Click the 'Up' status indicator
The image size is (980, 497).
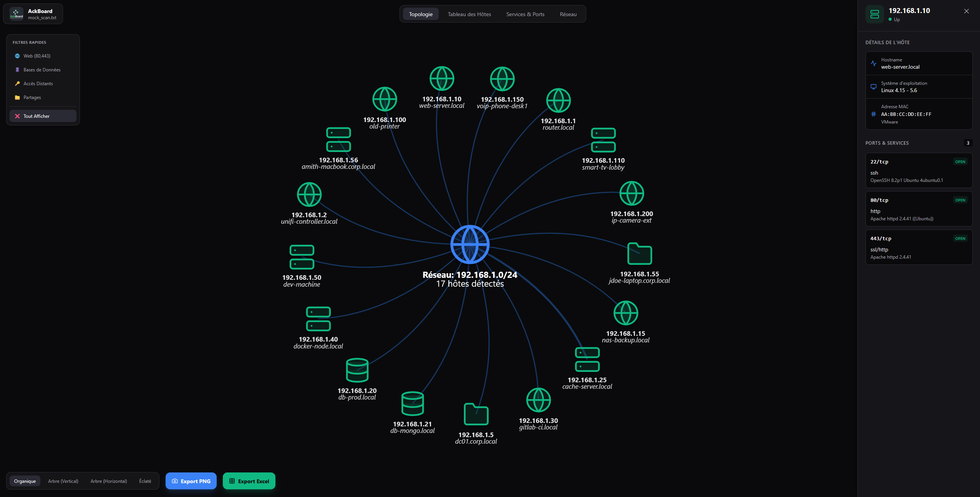[x=894, y=20]
